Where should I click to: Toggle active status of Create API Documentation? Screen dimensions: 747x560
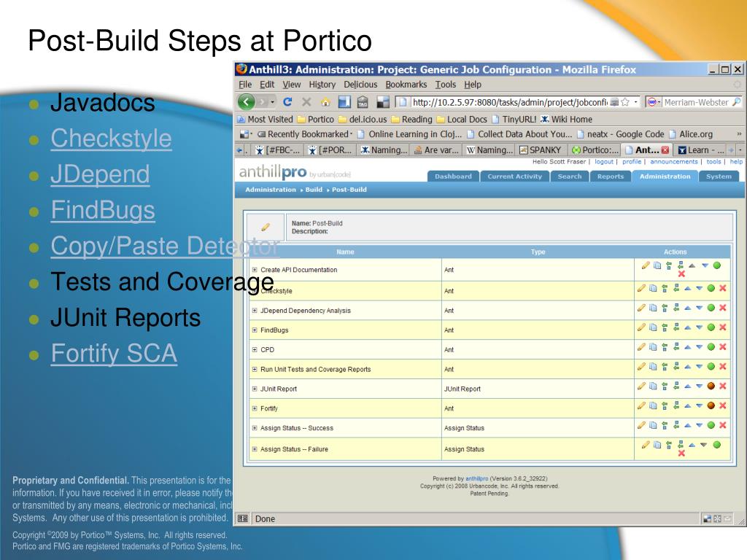[717, 265]
